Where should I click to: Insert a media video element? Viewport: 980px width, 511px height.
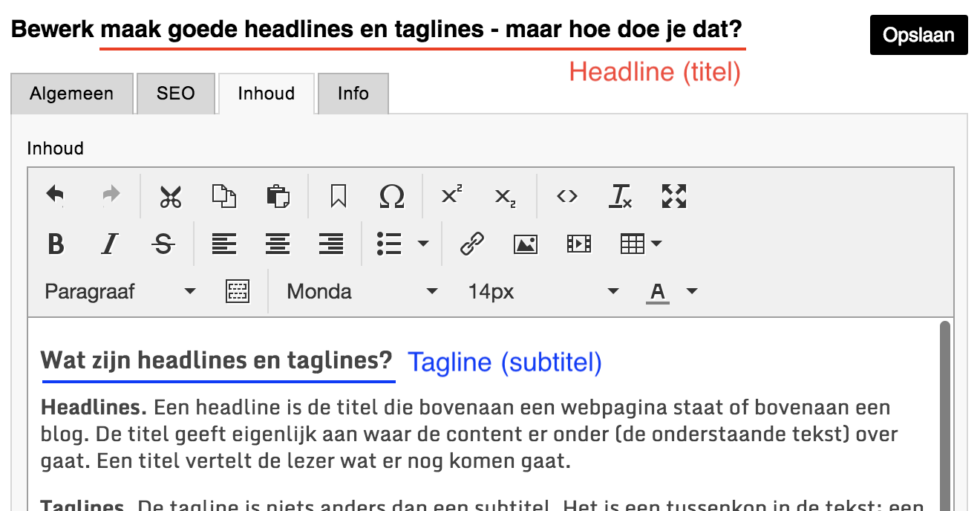[578, 244]
